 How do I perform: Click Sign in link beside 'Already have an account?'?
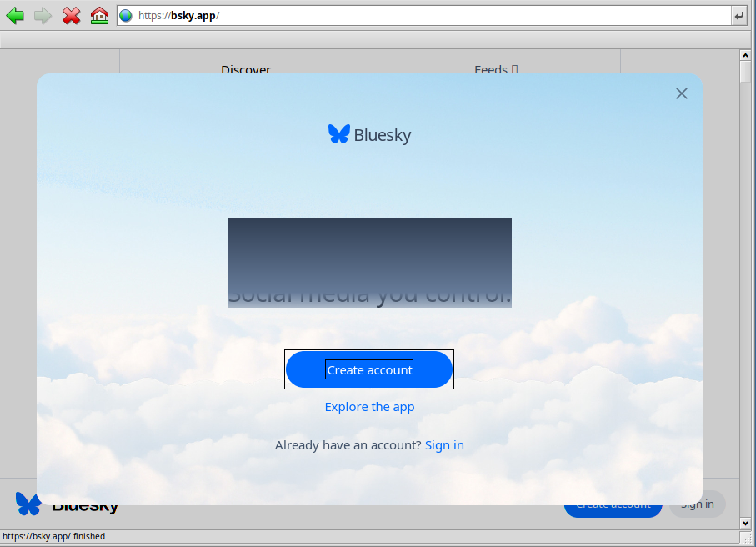pos(444,445)
